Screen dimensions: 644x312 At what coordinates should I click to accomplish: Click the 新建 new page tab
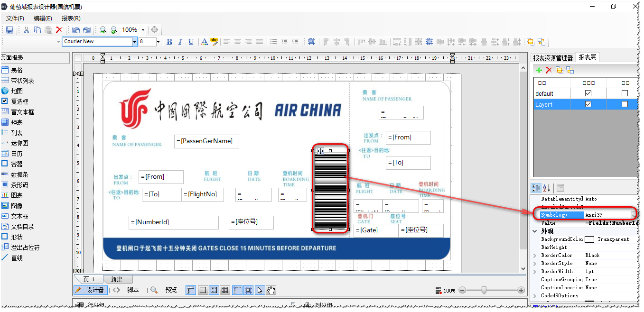pos(117,279)
